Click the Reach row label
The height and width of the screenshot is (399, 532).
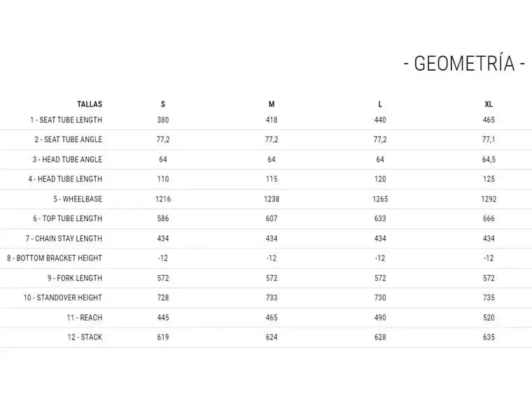pyautogui.click(x=85, y=318)
